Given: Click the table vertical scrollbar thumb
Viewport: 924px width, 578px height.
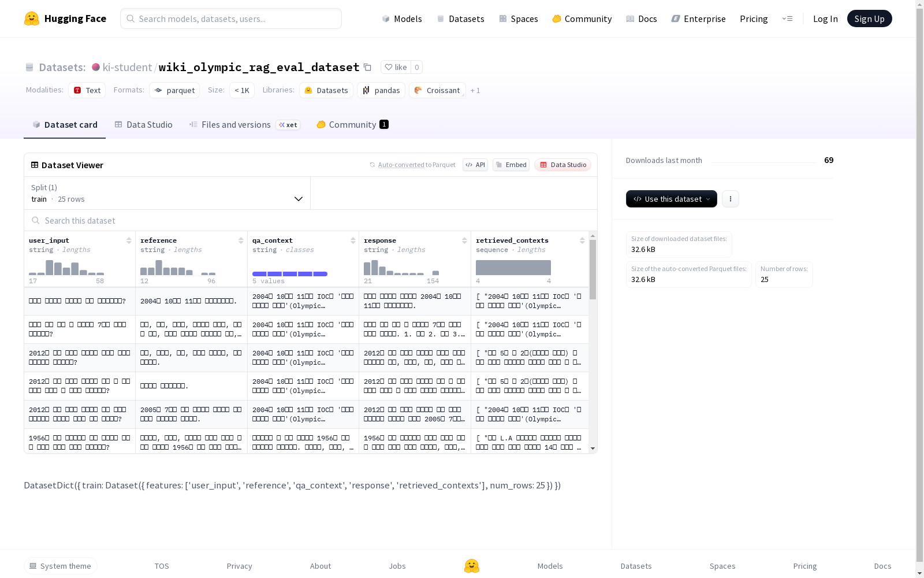Looking at the screenshot, I should (593, 269).
